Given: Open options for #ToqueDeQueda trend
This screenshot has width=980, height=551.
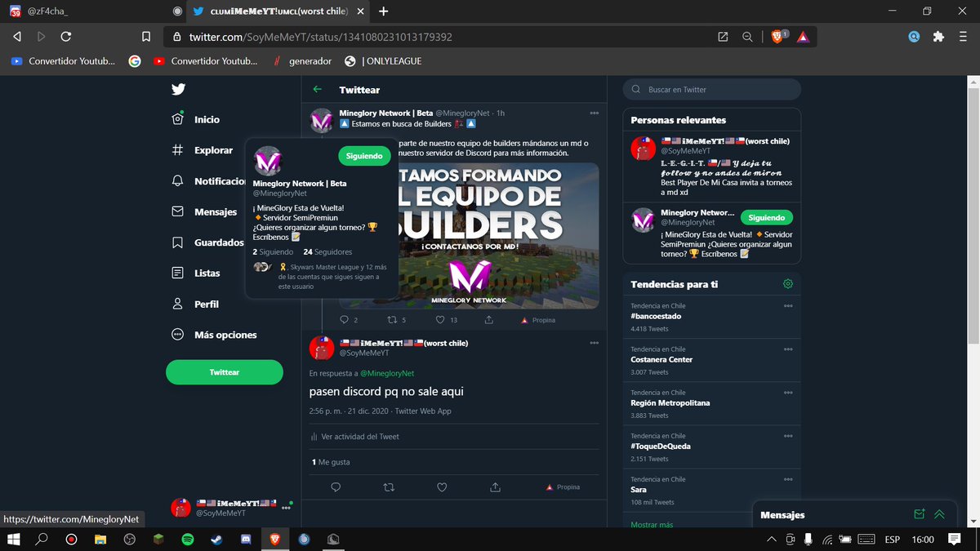Looking at the screenshot, I should coord(788,437).
